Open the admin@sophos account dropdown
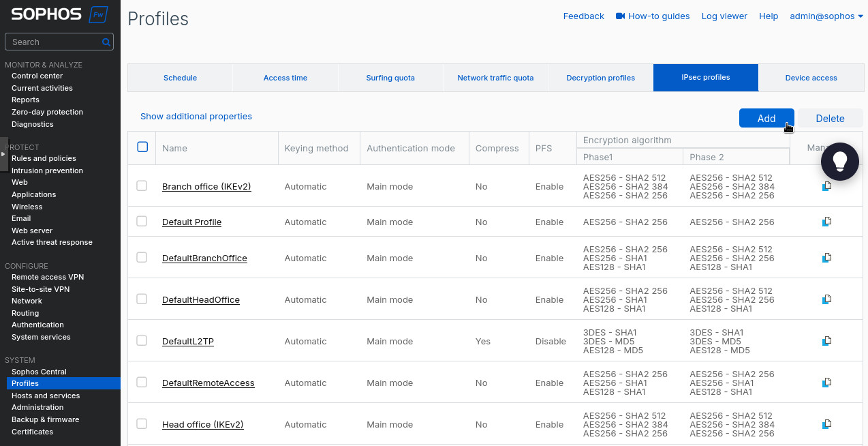The image size is (868, 446). click(826, 16)
